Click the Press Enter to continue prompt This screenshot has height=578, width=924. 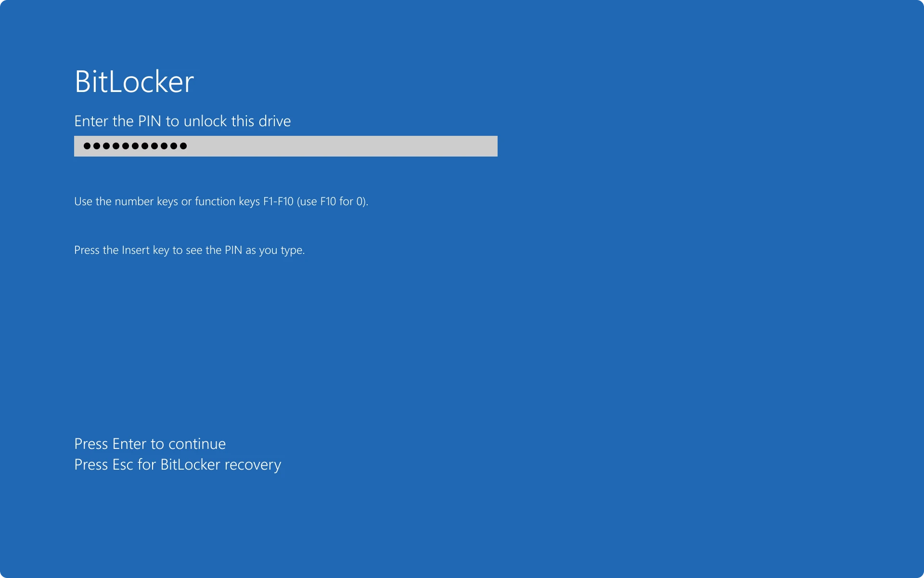tap(150, 444)
